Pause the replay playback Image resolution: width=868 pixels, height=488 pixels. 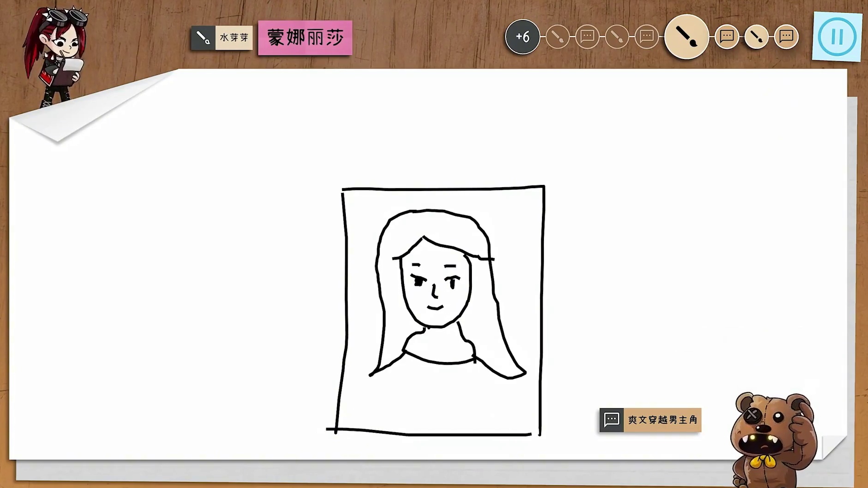coord(837,36)
